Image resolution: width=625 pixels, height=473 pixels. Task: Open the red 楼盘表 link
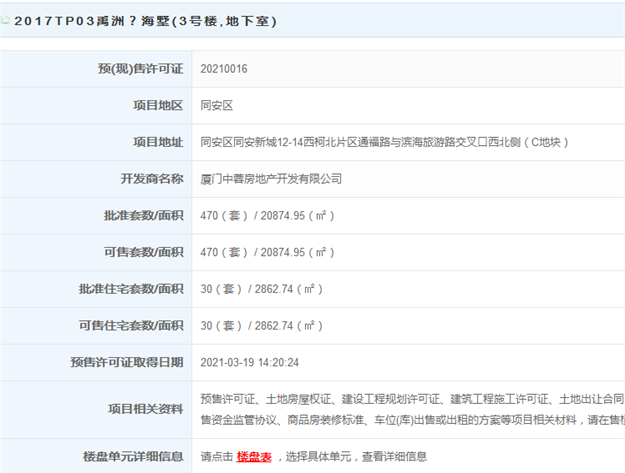(254, 457)
